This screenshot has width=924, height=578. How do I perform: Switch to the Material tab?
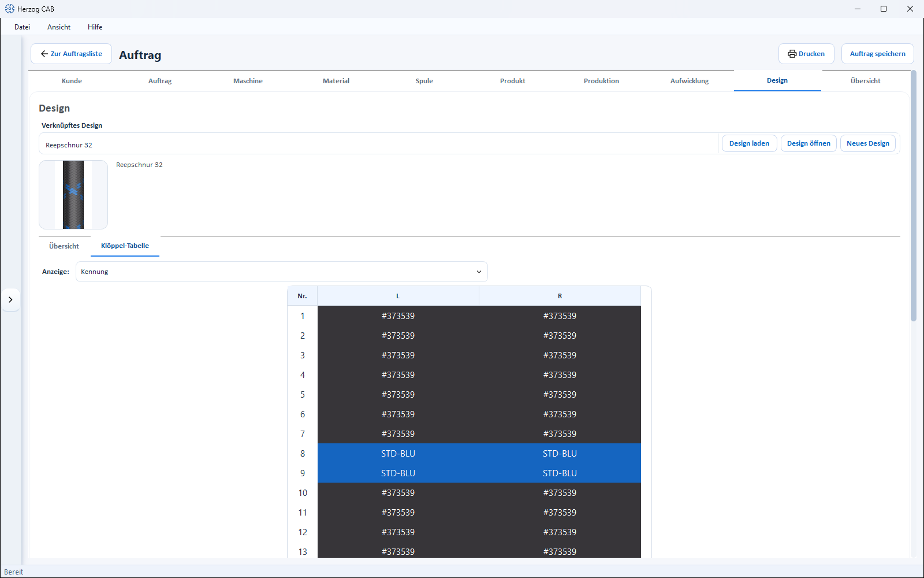336,81
